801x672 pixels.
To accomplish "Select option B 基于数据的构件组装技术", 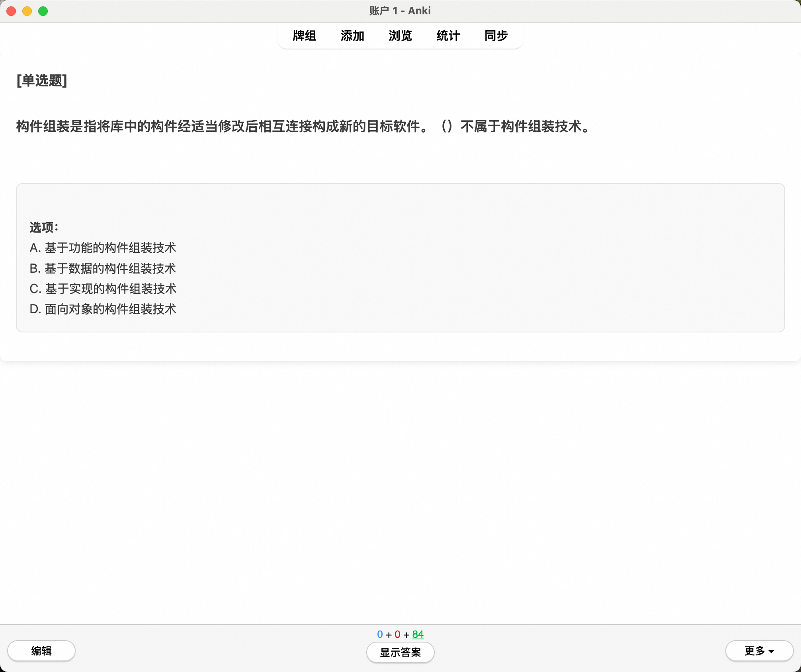I will click(103, 268).
